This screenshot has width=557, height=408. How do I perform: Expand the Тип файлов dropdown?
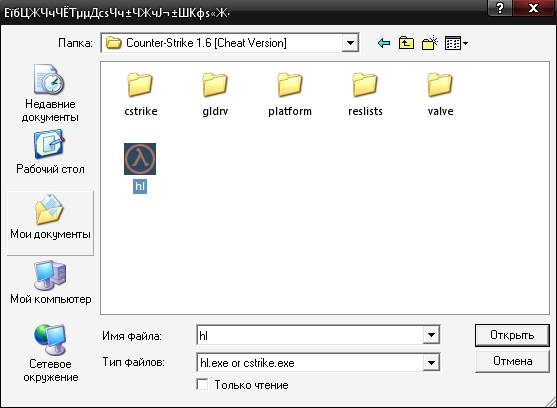point(431,363)
